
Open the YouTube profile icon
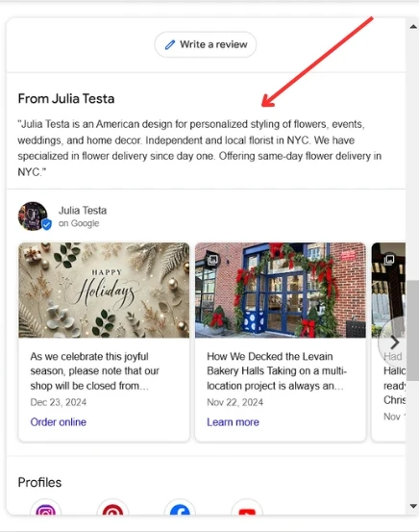pos(247,508)
